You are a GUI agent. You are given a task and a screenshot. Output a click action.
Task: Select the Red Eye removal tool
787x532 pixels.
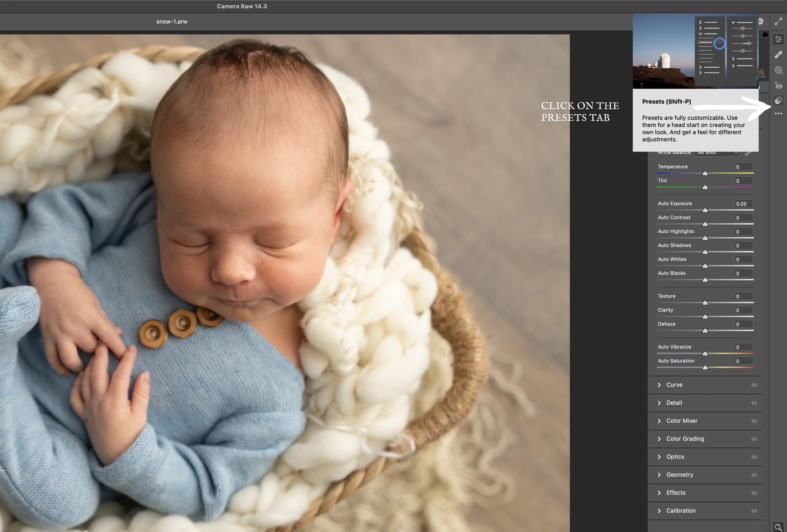click(778, 85)
